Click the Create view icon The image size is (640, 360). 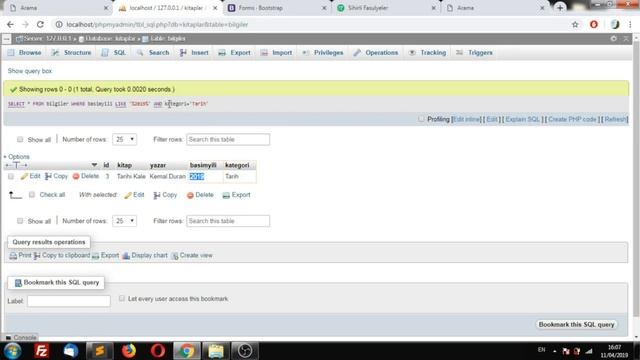(175, 256)
